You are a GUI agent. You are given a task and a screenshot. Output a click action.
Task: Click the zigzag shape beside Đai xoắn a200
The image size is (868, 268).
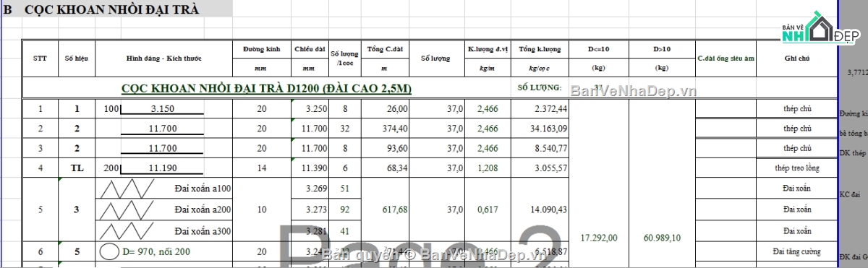[x=127, y=209]
